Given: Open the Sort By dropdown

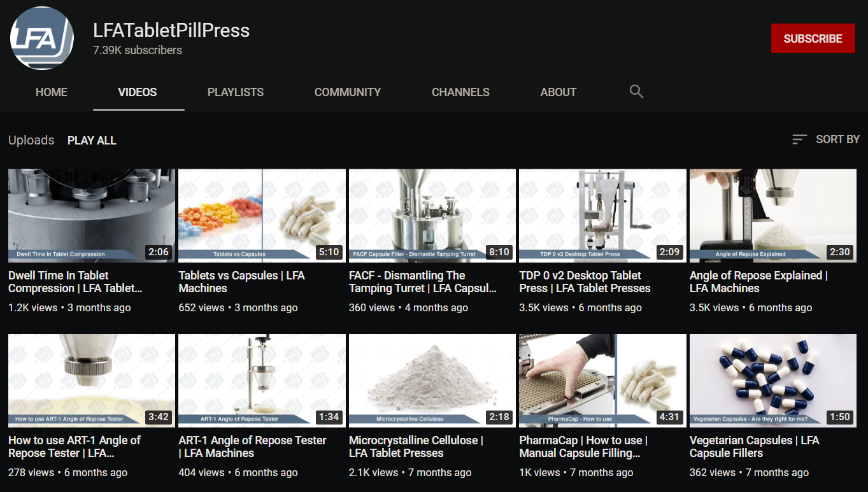Looking at the screenshot, I should point(826,139).
